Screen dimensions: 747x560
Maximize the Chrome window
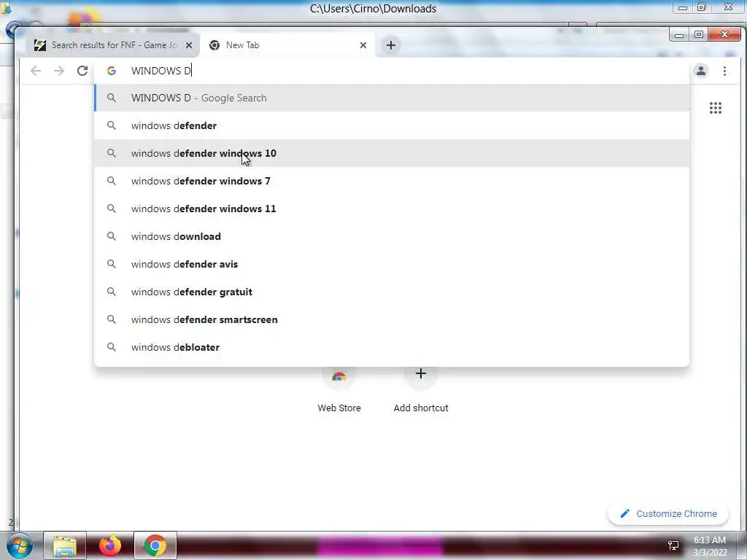point(698,35)
